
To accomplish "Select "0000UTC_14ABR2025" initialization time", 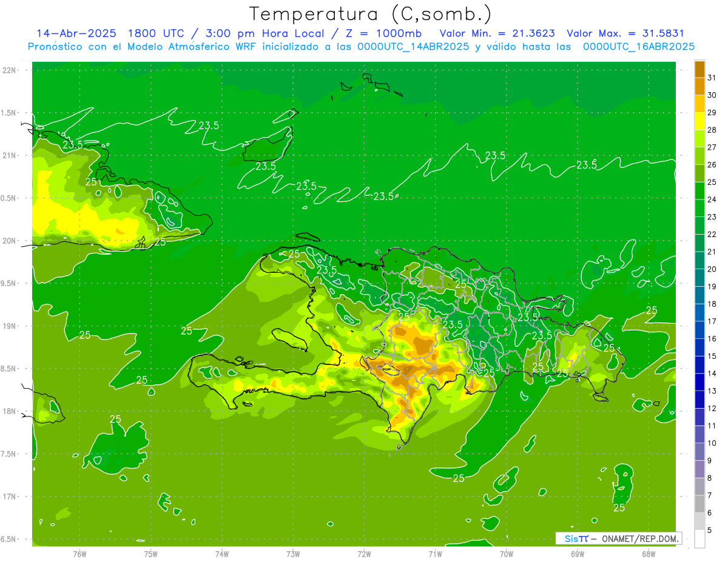I will (414, 47).
